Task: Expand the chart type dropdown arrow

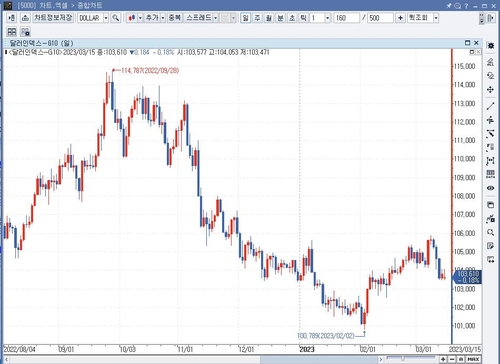Action: [140, 18]
